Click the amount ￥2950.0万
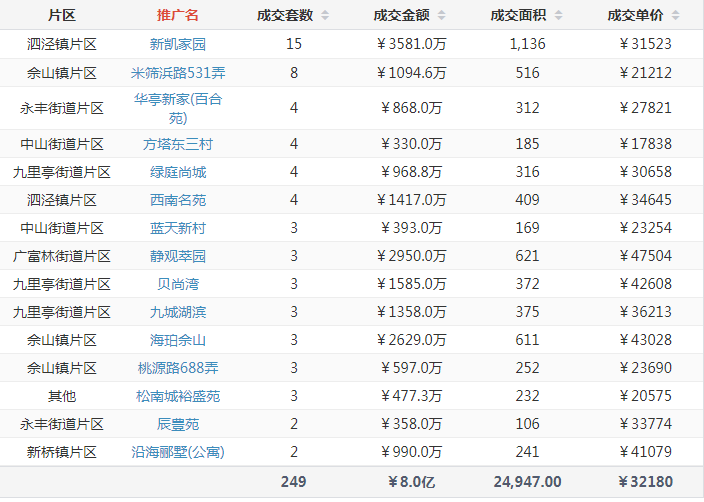Screen dimensions: 704x502 411,256
